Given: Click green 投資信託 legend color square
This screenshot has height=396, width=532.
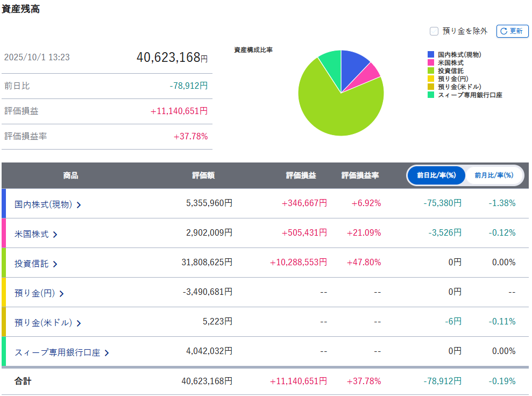Looking at the screenshot, I should [431, 71].
